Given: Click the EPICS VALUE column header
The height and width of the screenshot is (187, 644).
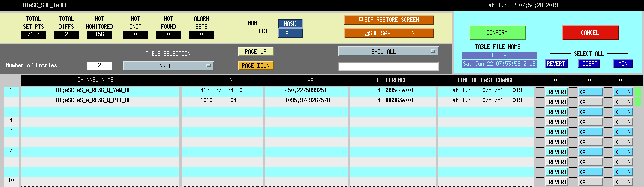Looking at the screenshot, I should point(306,80).
